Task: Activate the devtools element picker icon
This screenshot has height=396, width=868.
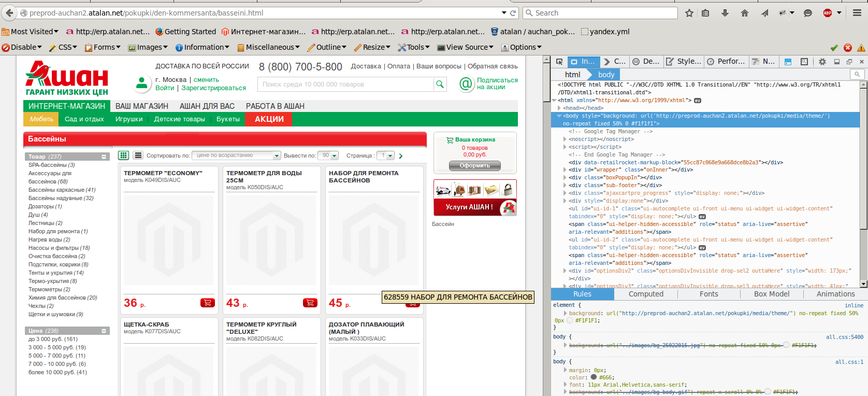Action: (x=559, y=62)
